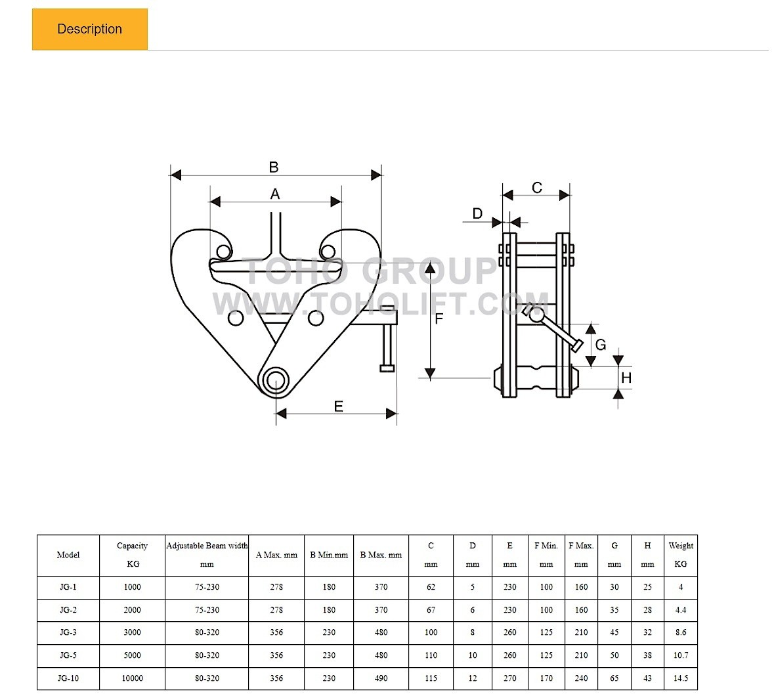This screenshot has width=774, height=700.
Task: Click the 14.5 weight value cell
Action: [x=680, y=678]
